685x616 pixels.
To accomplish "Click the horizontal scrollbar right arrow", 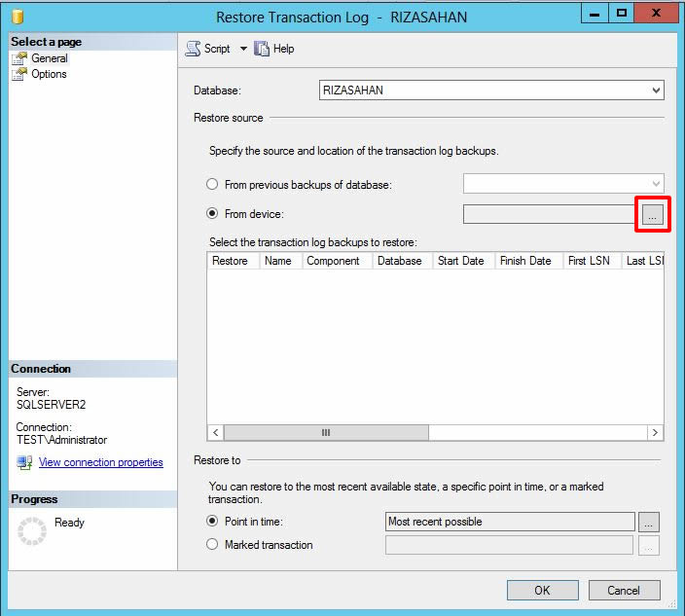I will tap(656, 433).
